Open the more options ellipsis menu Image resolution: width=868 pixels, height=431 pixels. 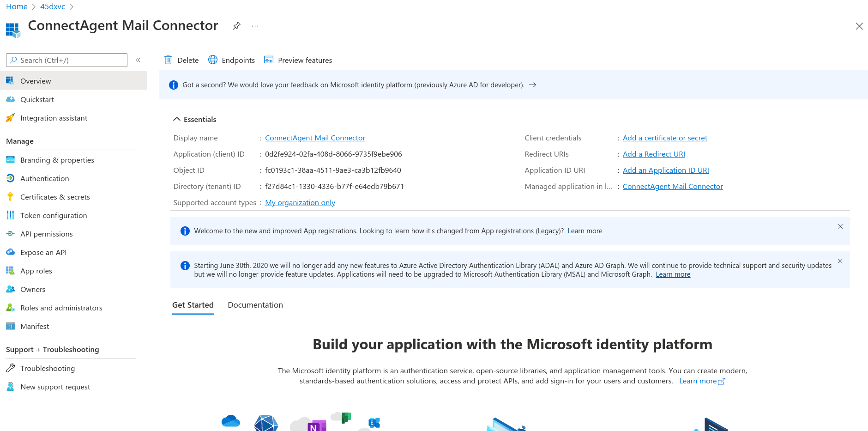[255, 26]
